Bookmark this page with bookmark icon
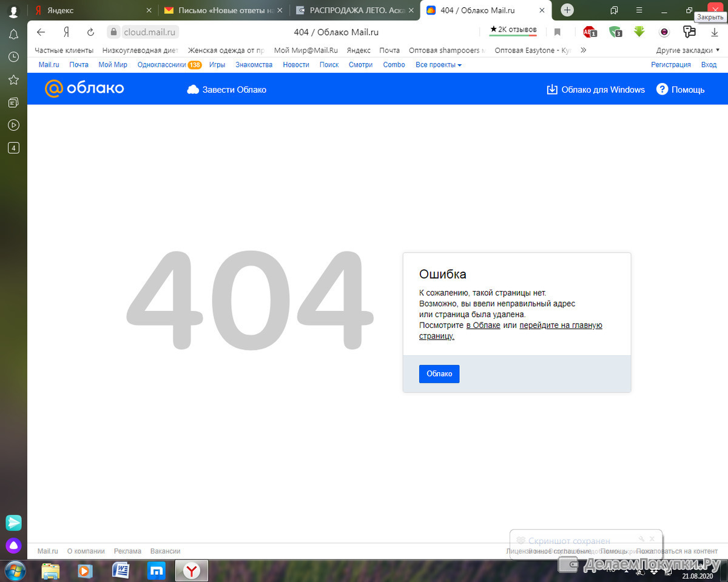Image resolution: width=728 pixels, height=582 pixels. pos(558,32)
